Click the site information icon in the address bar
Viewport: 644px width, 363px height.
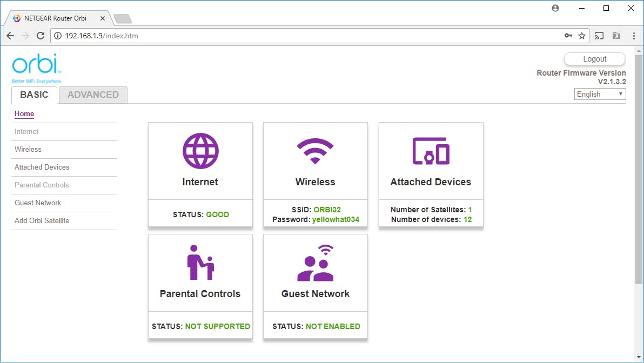[58, 36]
